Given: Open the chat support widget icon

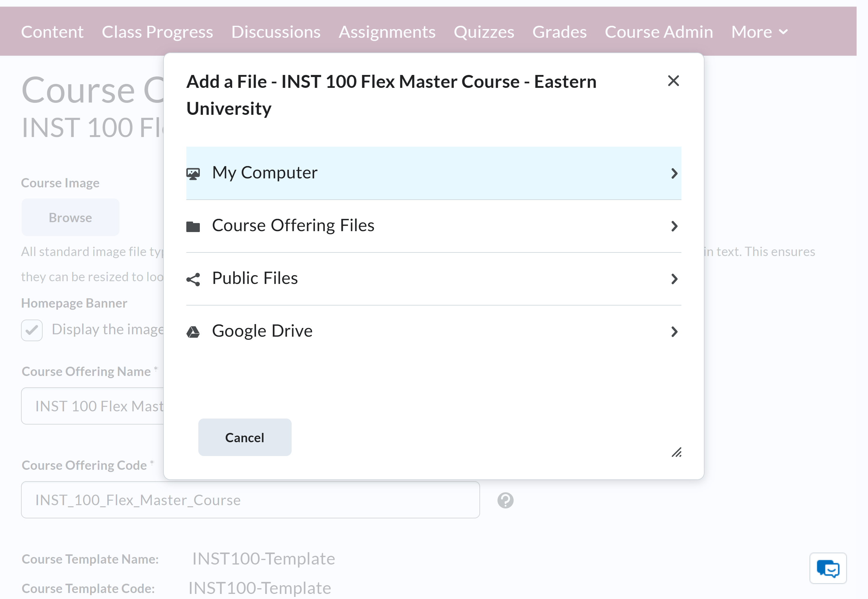Looking at the screenshot, I should 828,568.
